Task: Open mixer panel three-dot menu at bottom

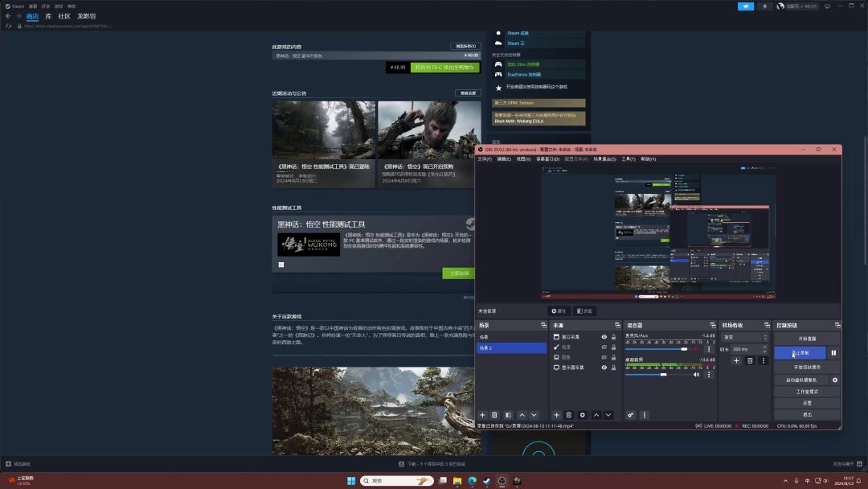Action: pyautogui.click(x=645, y=415)
